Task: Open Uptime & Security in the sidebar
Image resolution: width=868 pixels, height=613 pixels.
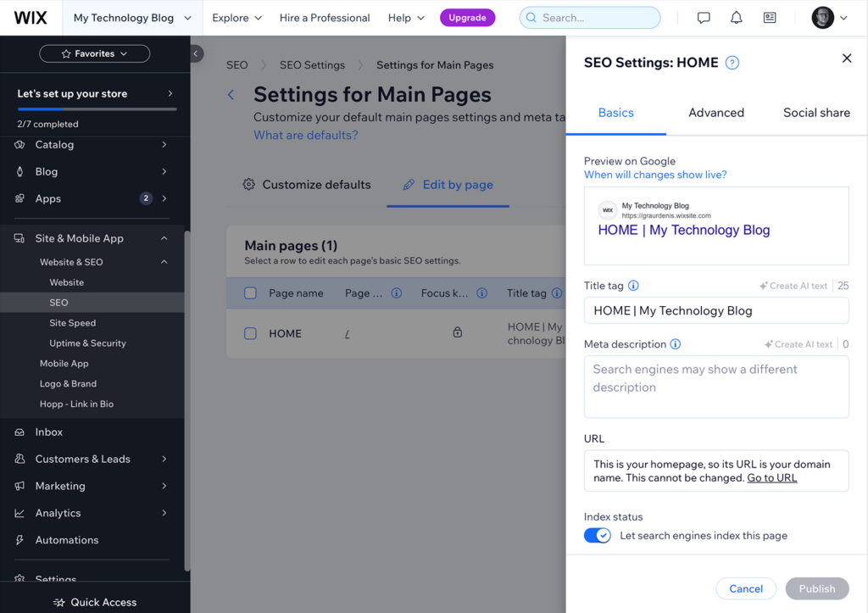Action: (x=87, y=343)
